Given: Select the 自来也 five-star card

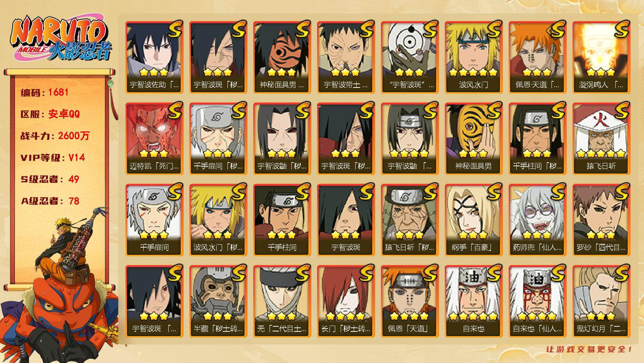Looking at the screenshot, I should pos(473,301).
